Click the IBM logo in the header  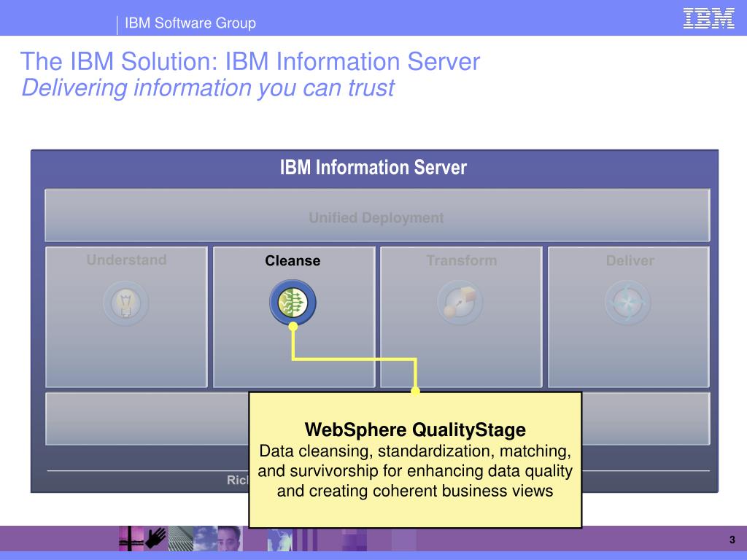click(708, 18)
